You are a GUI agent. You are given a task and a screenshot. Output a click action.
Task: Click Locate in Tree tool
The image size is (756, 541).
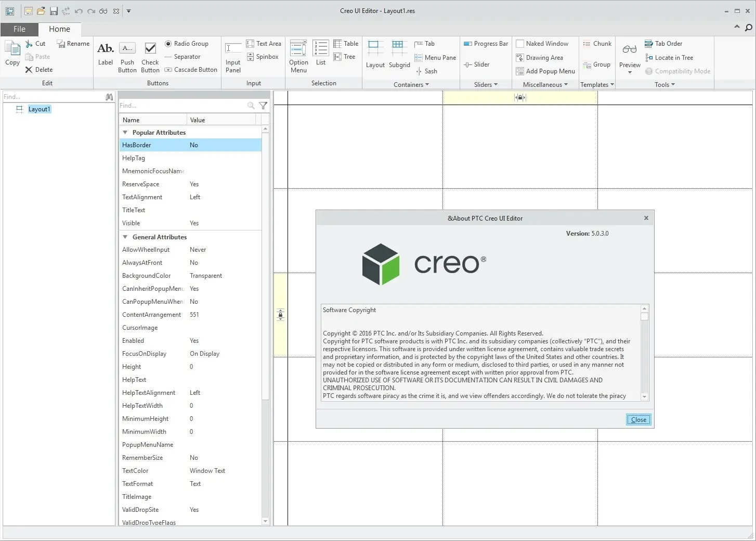point(669,58)
